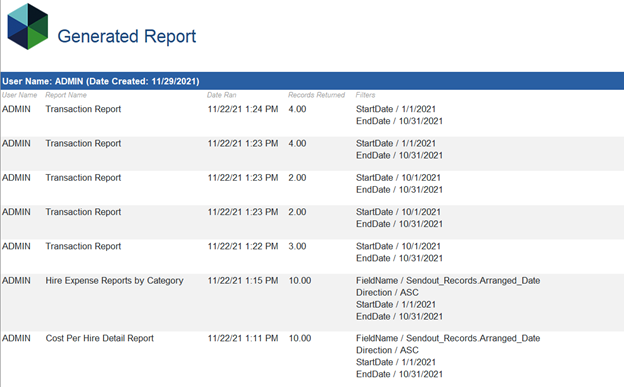The height and width of the screenshot is (387, 624).
Task: Click the 3.00 records returned value
Action: [x=297, y=246]
